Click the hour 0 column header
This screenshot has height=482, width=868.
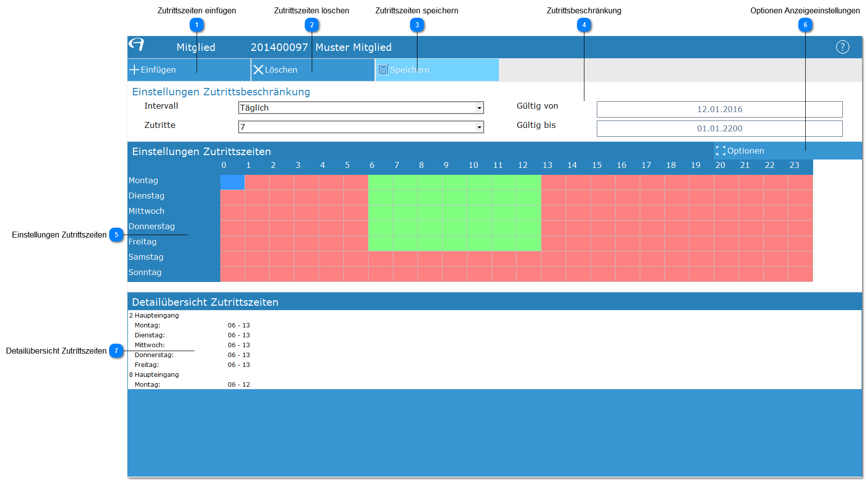[x=224, y=165]
